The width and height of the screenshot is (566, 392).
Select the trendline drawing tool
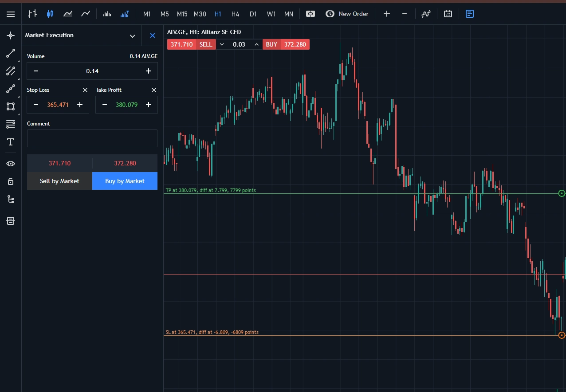click(11, 53)
